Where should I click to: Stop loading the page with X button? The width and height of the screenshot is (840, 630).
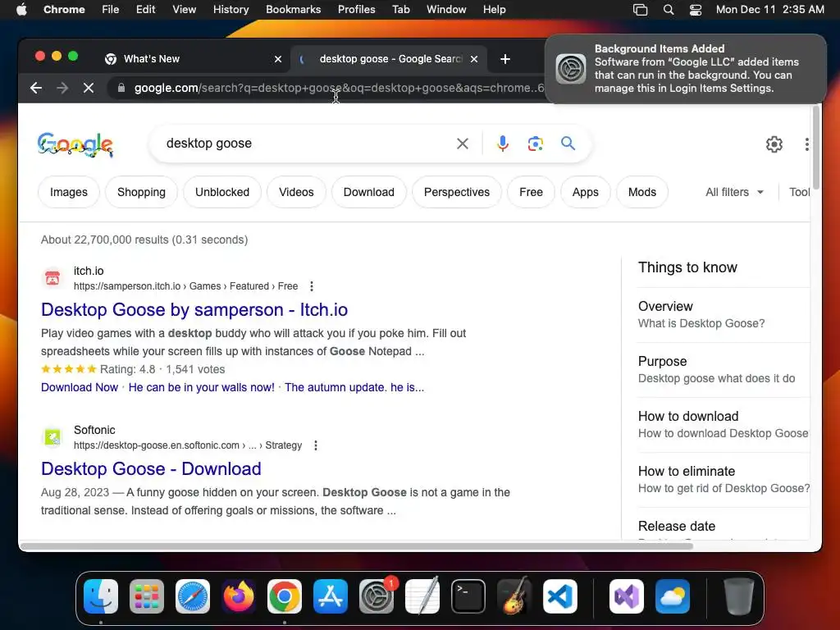tap(89, 88)
